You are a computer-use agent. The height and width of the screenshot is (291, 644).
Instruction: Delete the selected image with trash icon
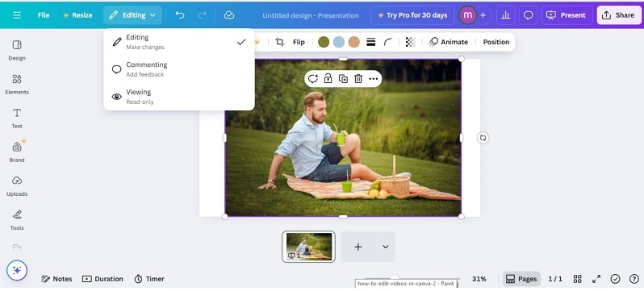pos(358,79)
